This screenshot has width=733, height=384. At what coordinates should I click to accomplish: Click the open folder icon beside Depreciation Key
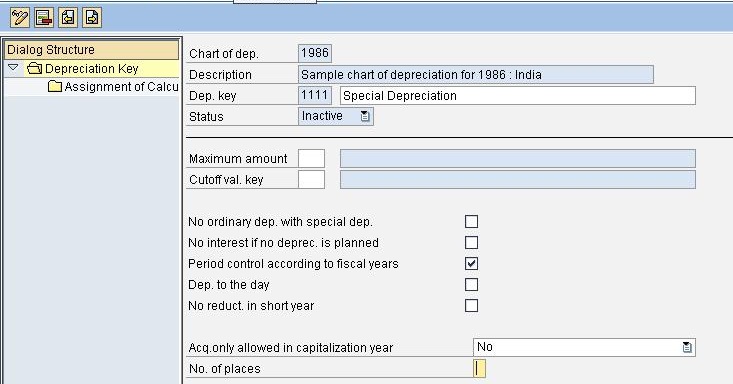pos(34,69)
